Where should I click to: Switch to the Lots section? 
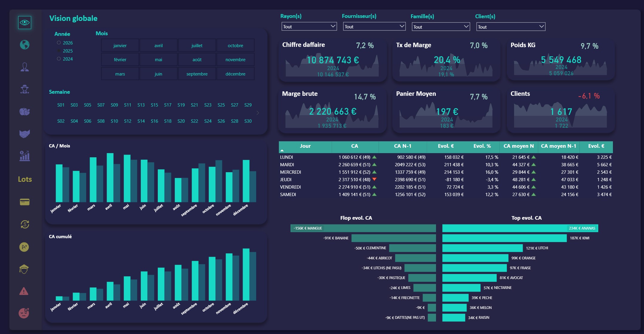(x=25, y=179)
